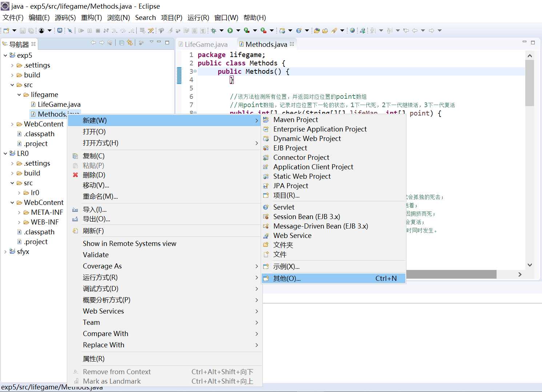Screen dimensions: 542x392
Task: Open the Run button dropdown arrow
Action: [x=238, y=31]
